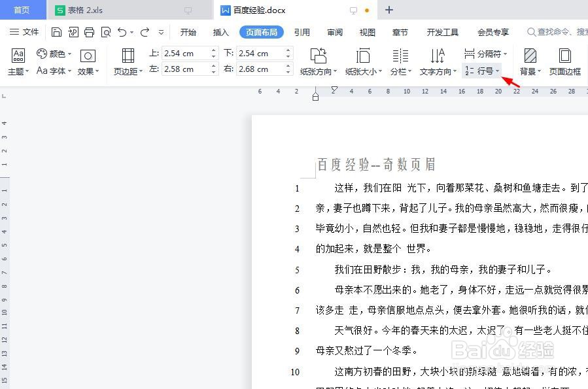Open the 分隔符 breaks dropdown

tap(485, 54)
